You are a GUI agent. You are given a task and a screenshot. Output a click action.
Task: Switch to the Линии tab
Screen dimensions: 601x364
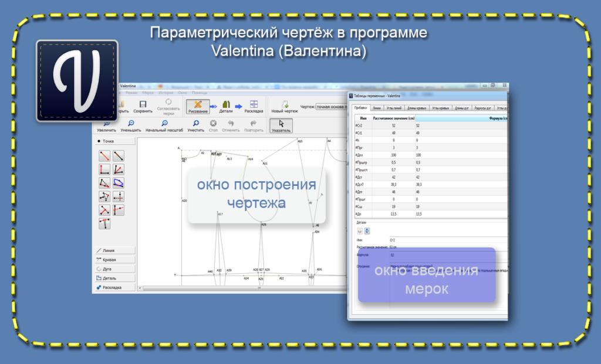377,108
